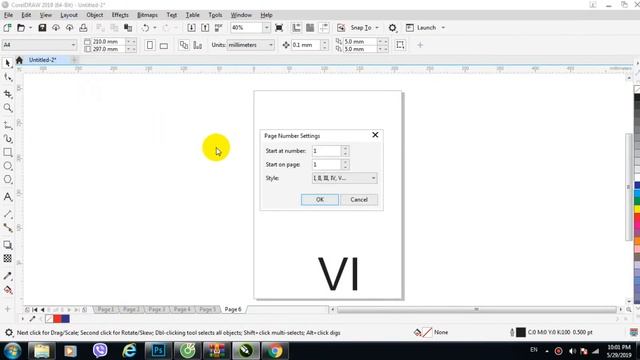
Task: Select the Interactive Fill tool
Action: [x=7, y=290]
